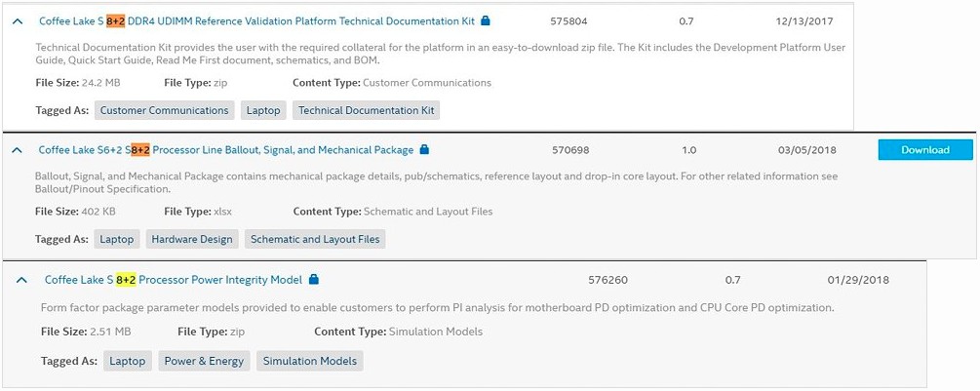Open Coffee Lake S Processor Power Integrity Model
The height and width of the screenshot is (391, 980).
[x=173, y=280]
